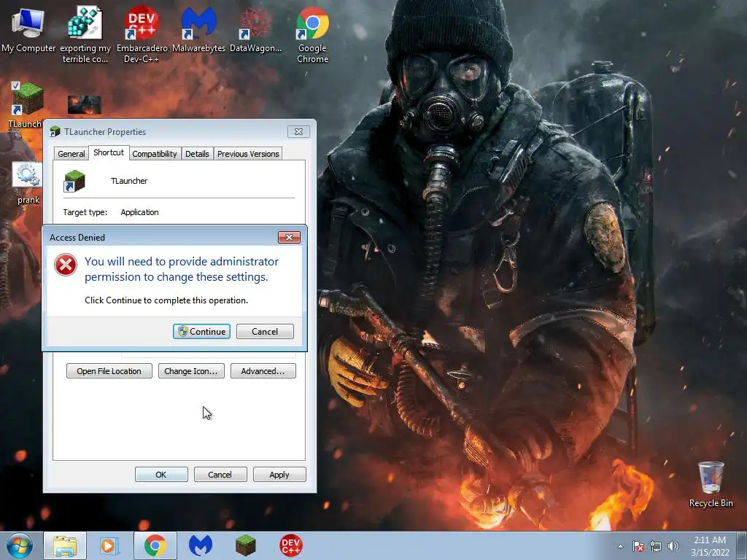The width and height of the screenshot is (747, 560).
Task: Click the TLauncher icon in Shortcut tab
Action: 74,181
